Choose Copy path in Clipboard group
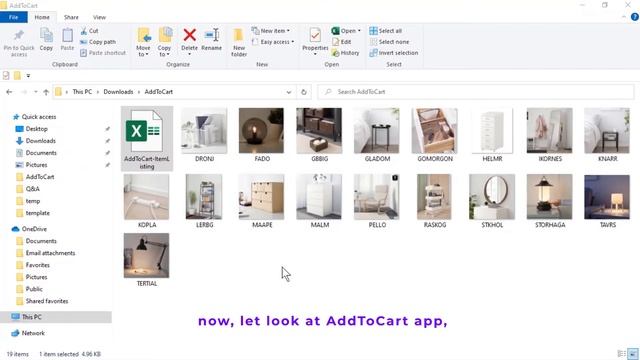 98,42
